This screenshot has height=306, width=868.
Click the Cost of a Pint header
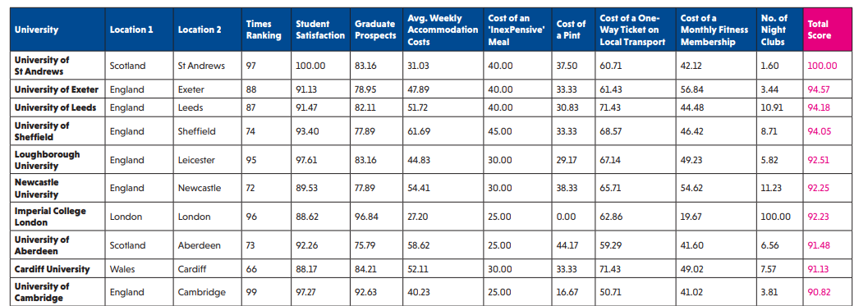click(573, 30)
